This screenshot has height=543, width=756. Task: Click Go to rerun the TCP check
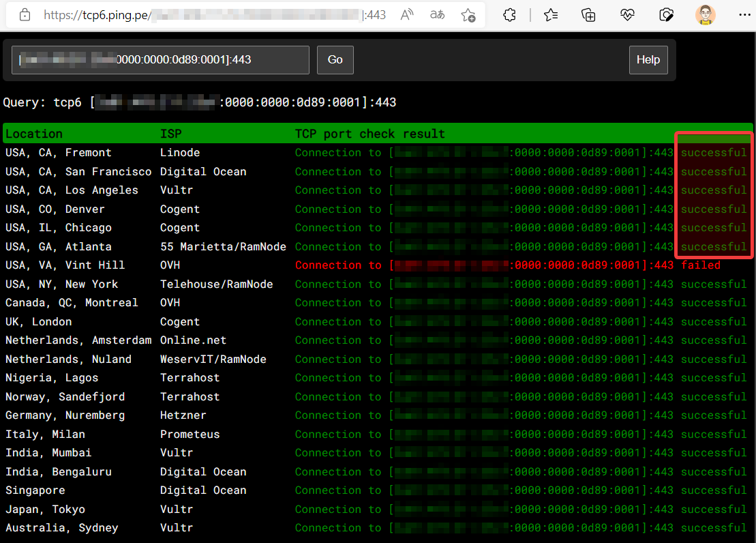(335, 60)
